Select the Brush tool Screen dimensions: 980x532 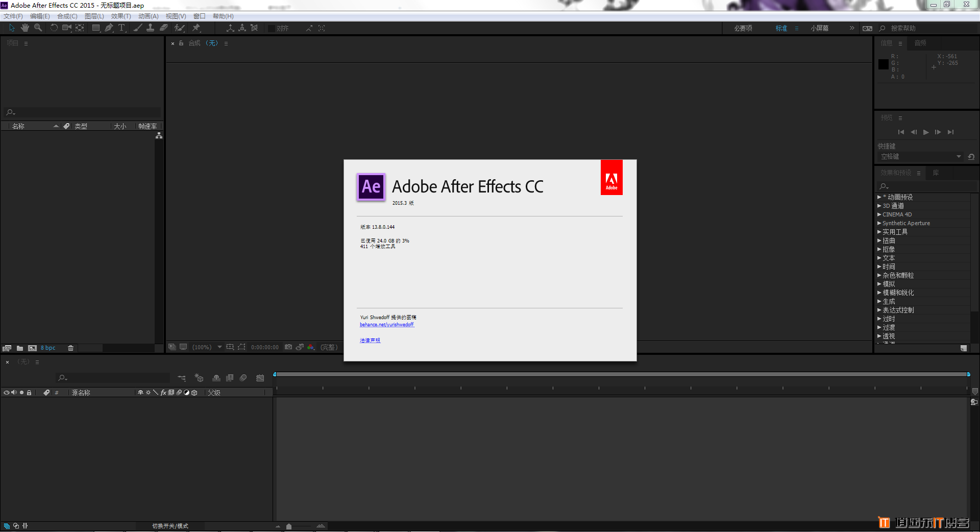point(137,28)
